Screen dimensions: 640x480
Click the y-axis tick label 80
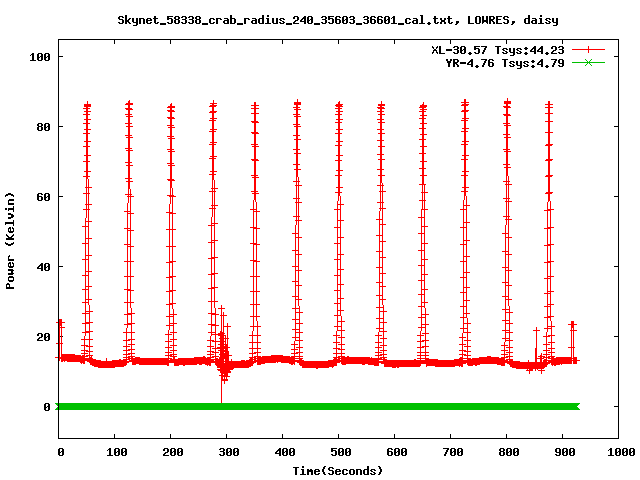(43, 127)
